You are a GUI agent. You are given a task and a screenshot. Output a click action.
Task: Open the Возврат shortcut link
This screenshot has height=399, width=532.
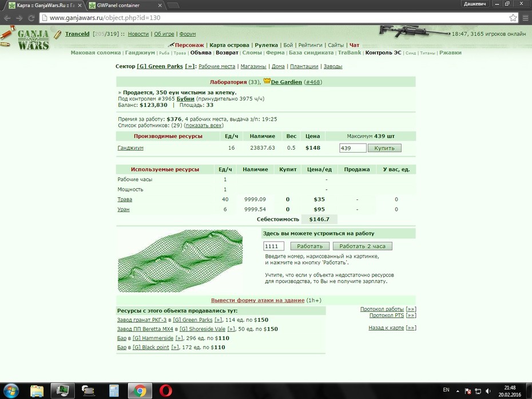227,53
